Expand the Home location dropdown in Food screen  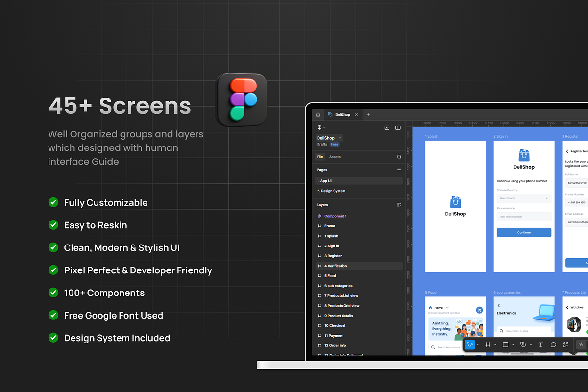[447, 308]
